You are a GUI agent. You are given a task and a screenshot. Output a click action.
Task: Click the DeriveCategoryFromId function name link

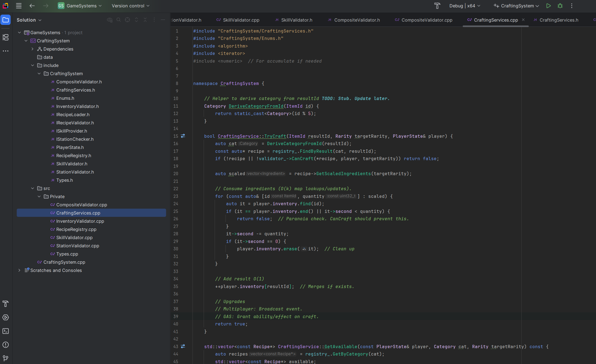click(256, 106)
